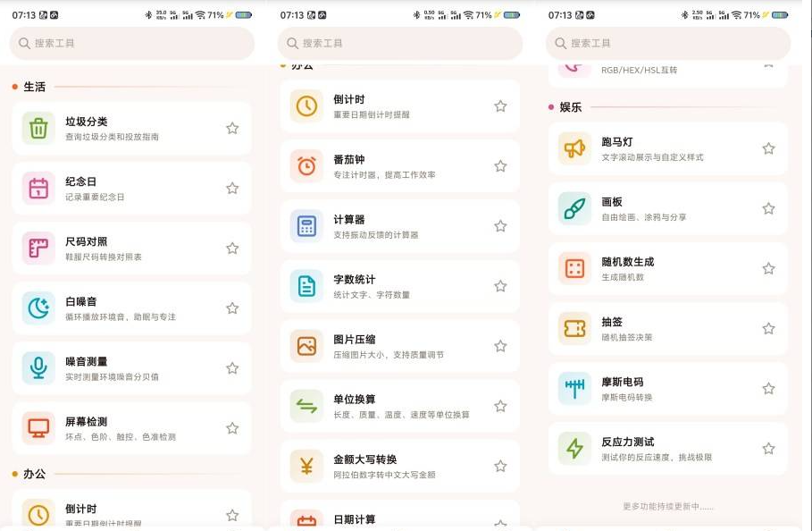Screen dimensions: 812x531
Task: Open the 跑马灯 megaphone icon
Action: (x=574, y=148)
